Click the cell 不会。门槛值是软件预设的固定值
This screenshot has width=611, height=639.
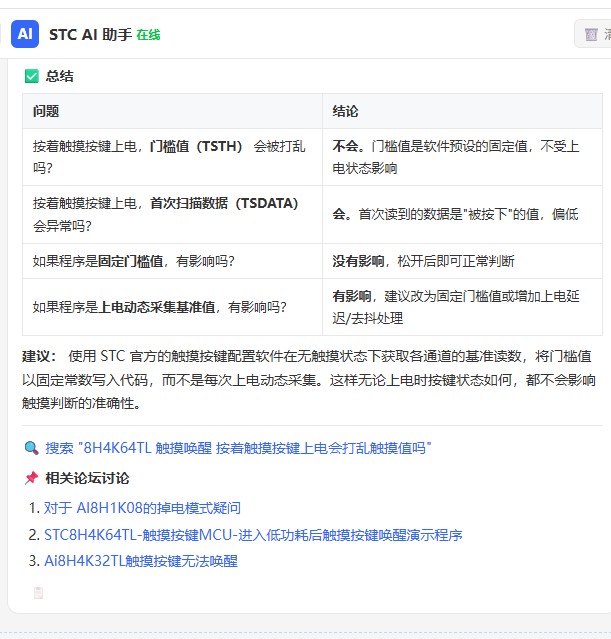click(x=462, y=157)
